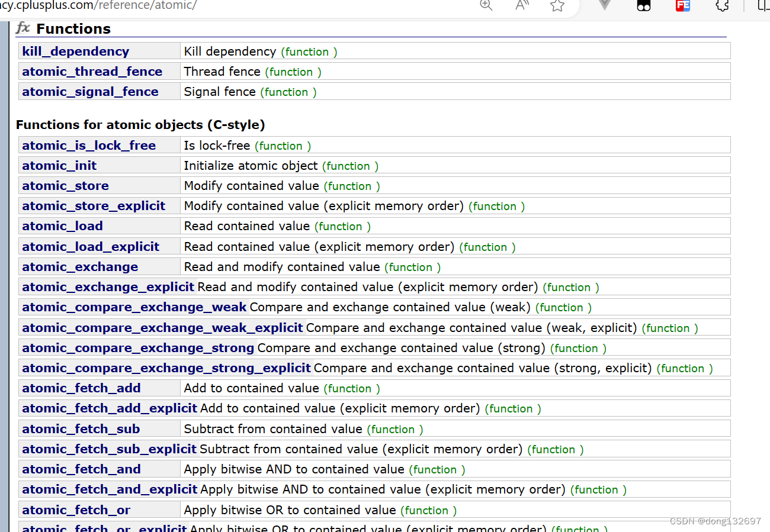Click the fx icon beside Functions heading
Image resolution: width=770 pixels, height=532 pixels.
point(23,28)
